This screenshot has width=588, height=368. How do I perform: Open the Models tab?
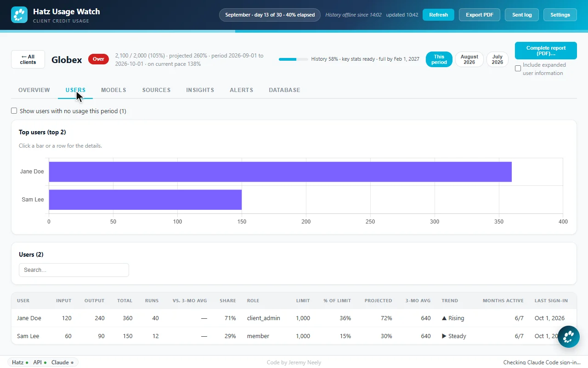pos(113,90)
